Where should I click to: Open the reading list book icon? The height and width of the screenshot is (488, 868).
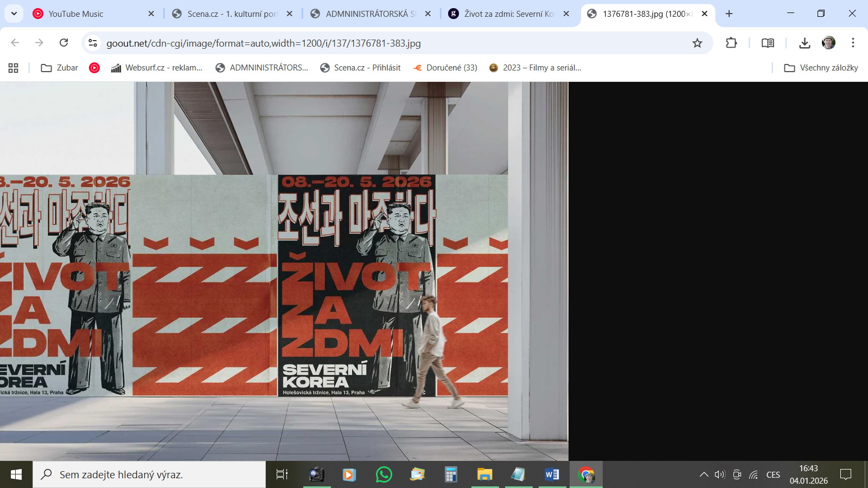[x=768, y=42]
